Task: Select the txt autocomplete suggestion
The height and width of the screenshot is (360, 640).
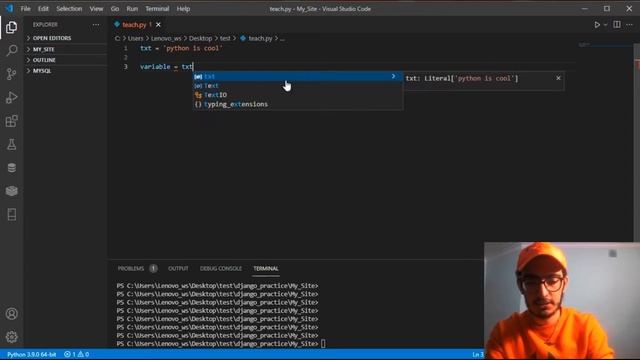Action: (298, 76)
